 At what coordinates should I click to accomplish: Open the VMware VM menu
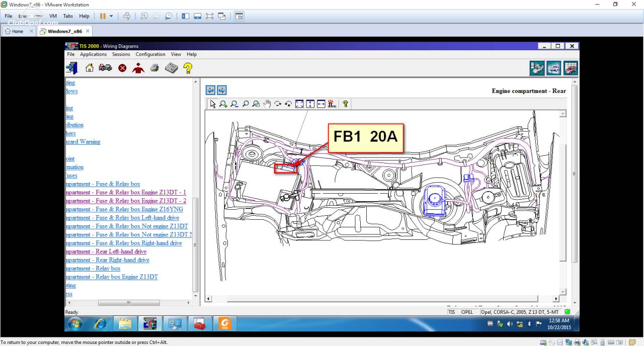[53, 16]
